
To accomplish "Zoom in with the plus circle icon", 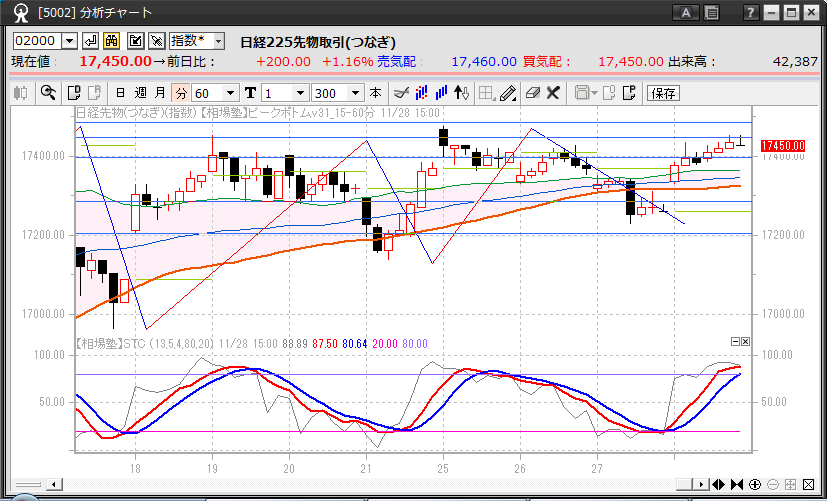I will coord(754,485).
